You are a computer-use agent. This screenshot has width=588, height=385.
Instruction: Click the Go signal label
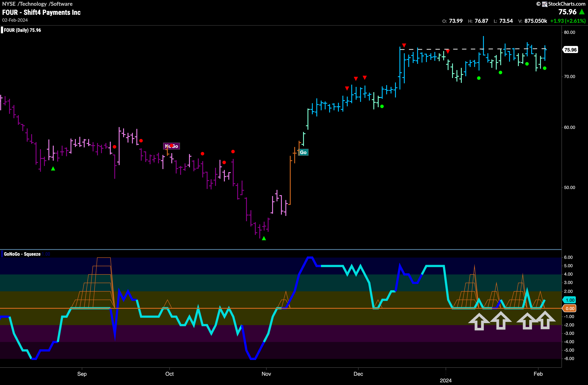[303, 152]
